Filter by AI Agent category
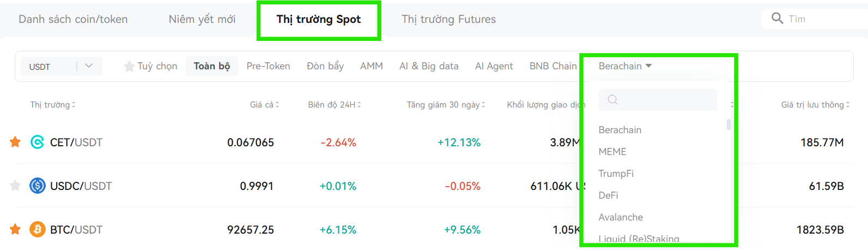868x250 pixels. [x=494, y=66]
